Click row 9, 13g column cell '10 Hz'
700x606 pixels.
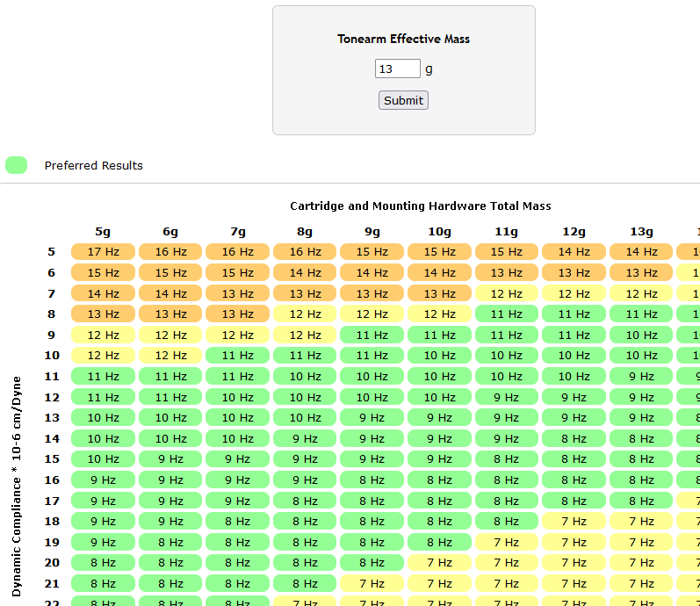[641, 335]
